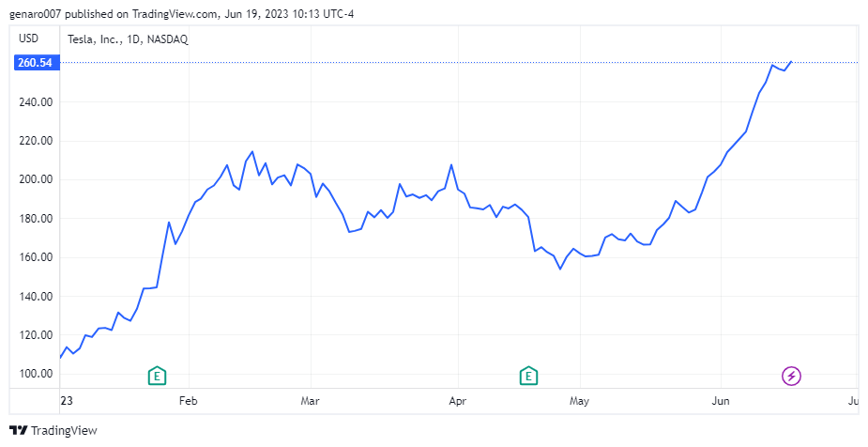Click the purple lightning event marker

pos(792,377)
